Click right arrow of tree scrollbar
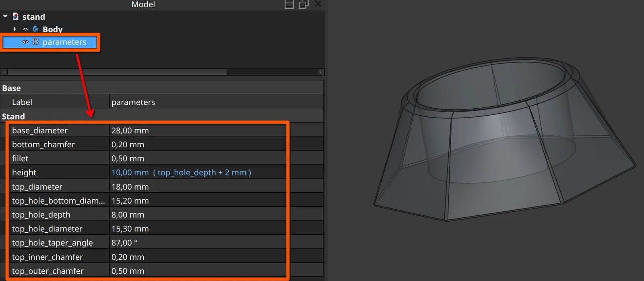Screen dimensions: 644x281 321,72
